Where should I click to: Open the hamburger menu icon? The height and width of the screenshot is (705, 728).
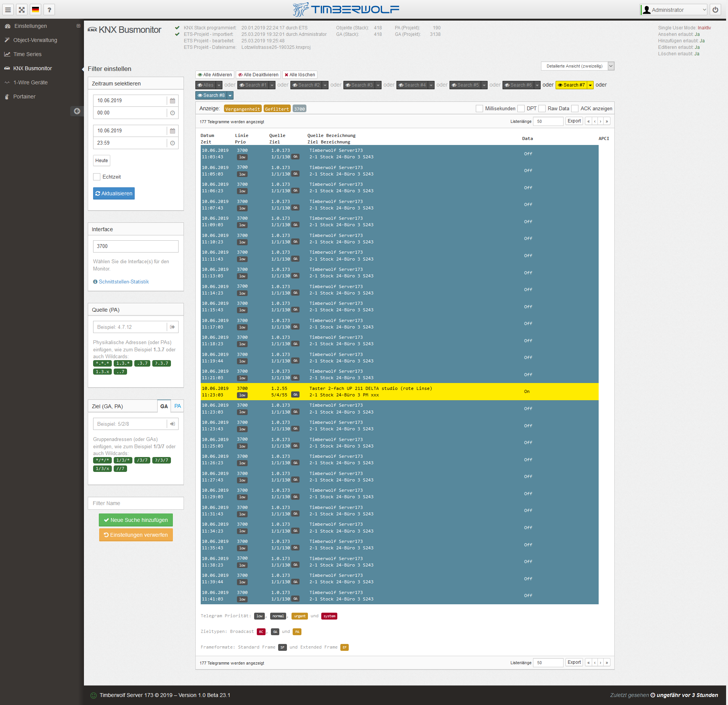8,10
